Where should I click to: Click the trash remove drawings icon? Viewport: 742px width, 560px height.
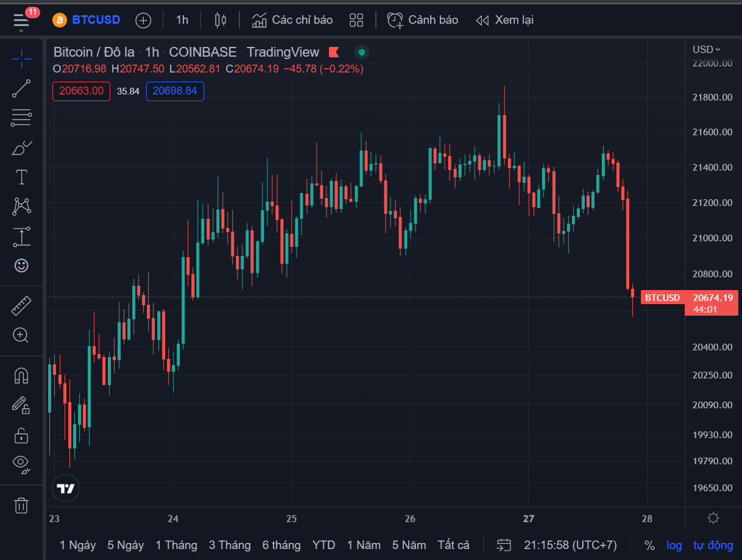tap(21, 505)
